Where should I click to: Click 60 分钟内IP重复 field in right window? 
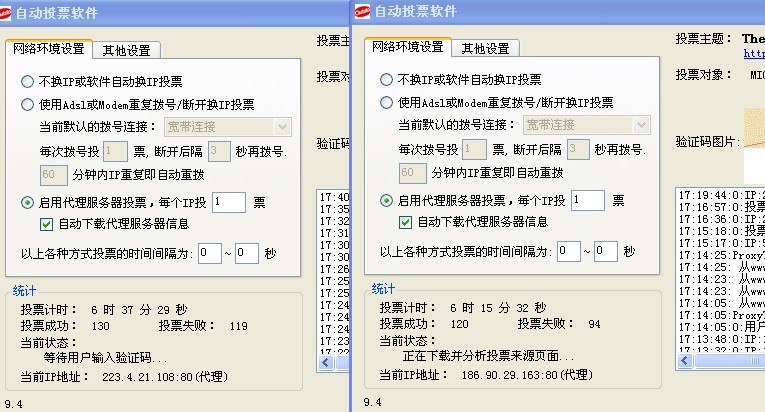[413, 173]
